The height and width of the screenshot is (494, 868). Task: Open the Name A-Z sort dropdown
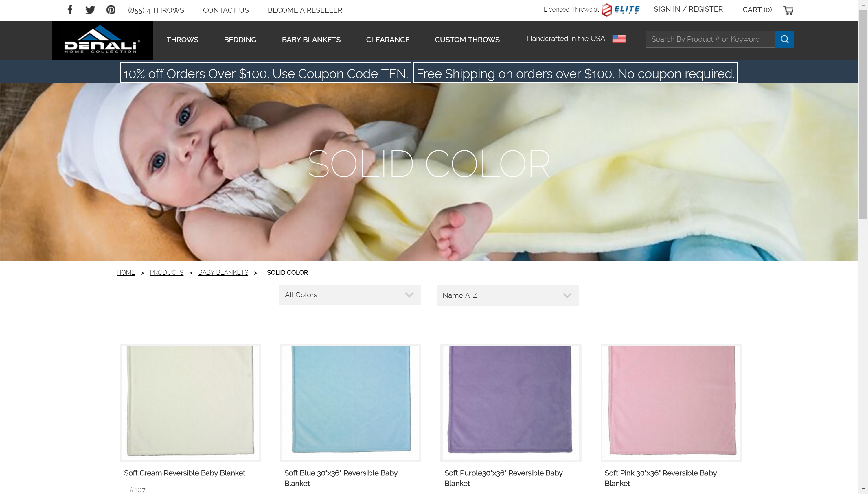click(507, 296)
